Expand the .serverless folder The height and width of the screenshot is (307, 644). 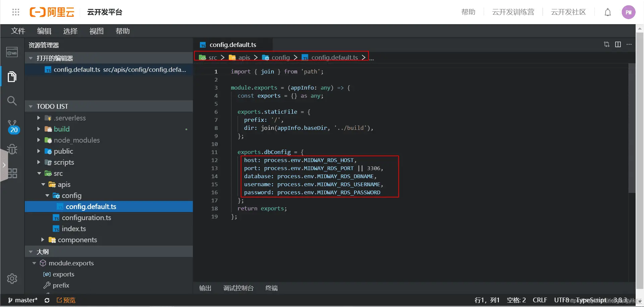39,118
